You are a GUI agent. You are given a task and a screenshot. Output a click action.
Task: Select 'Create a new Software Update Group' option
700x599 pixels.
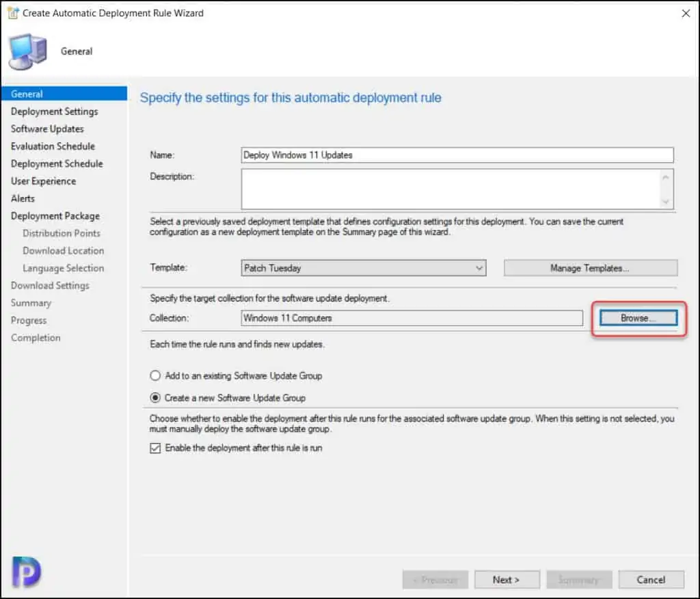155,397
